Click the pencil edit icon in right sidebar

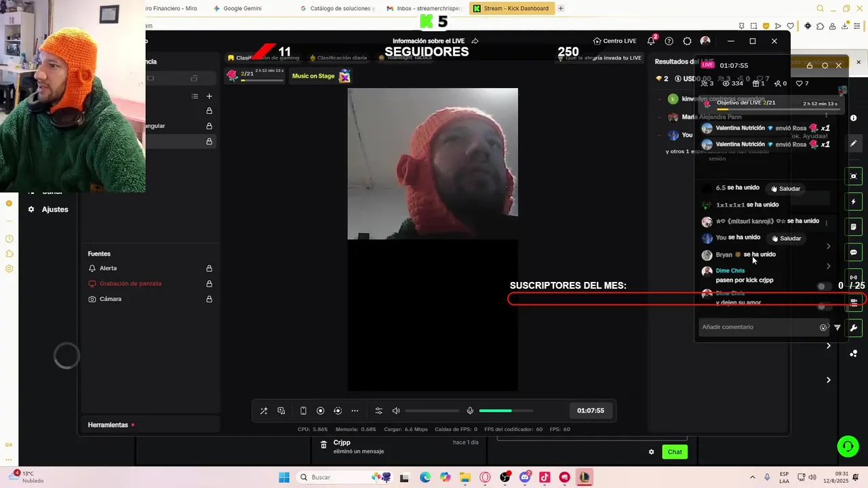(854, 144)
